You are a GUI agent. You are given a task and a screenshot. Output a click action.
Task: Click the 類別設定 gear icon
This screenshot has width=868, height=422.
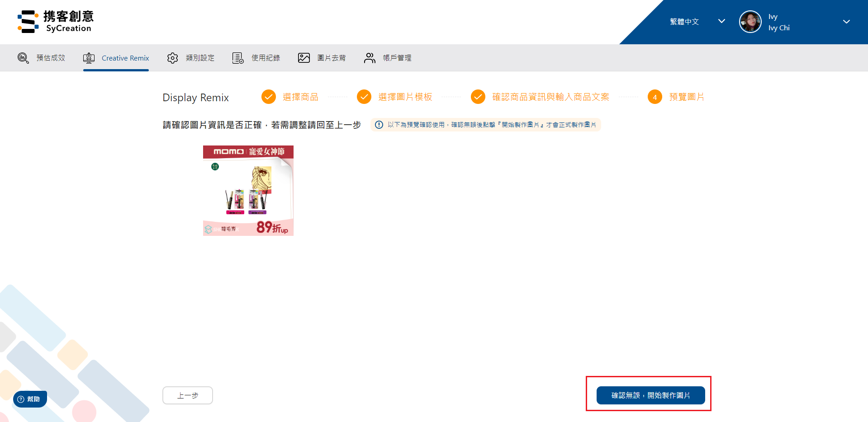[x=172, y=58]
